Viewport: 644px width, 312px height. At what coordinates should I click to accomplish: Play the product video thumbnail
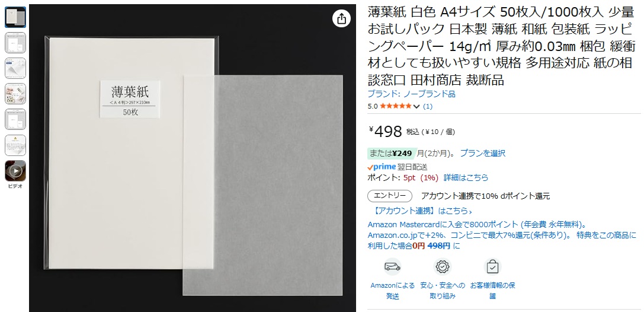[x=15, y=171]
